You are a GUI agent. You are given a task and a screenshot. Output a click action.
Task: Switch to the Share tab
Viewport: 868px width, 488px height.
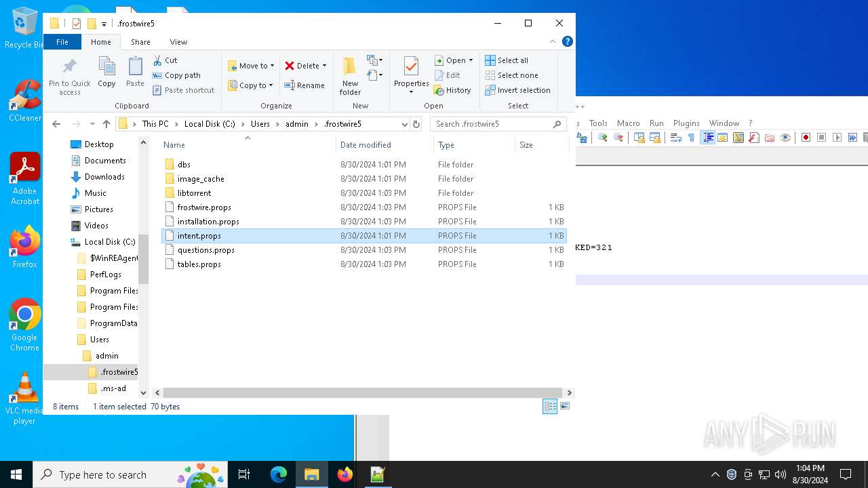(x=140, y=42)
